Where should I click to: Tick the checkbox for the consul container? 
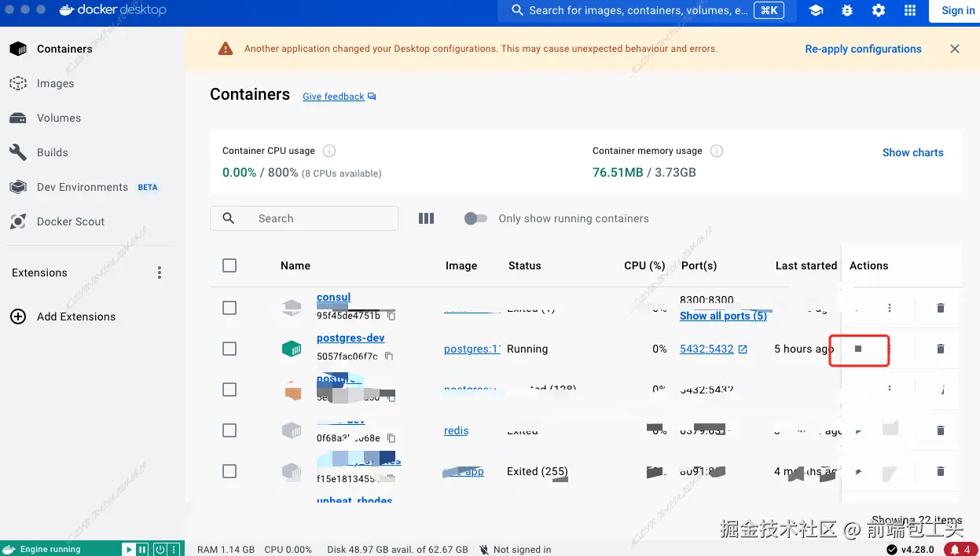(229, 308)
